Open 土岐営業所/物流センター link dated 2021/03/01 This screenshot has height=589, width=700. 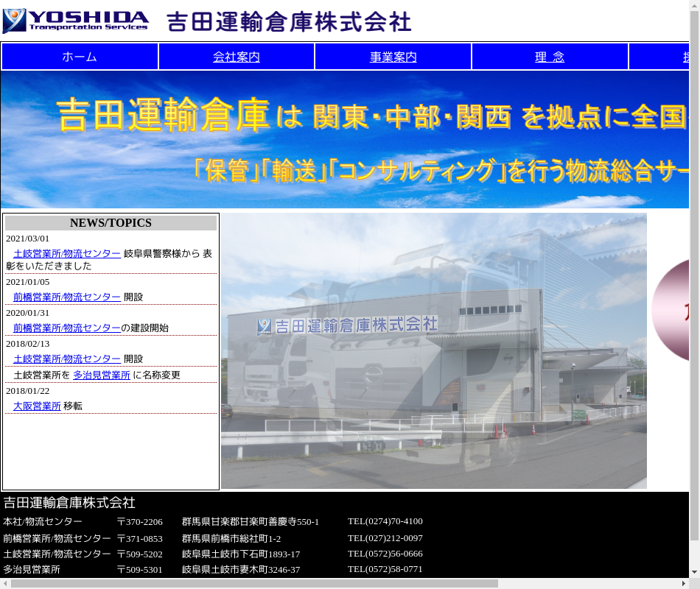[67, 253]
